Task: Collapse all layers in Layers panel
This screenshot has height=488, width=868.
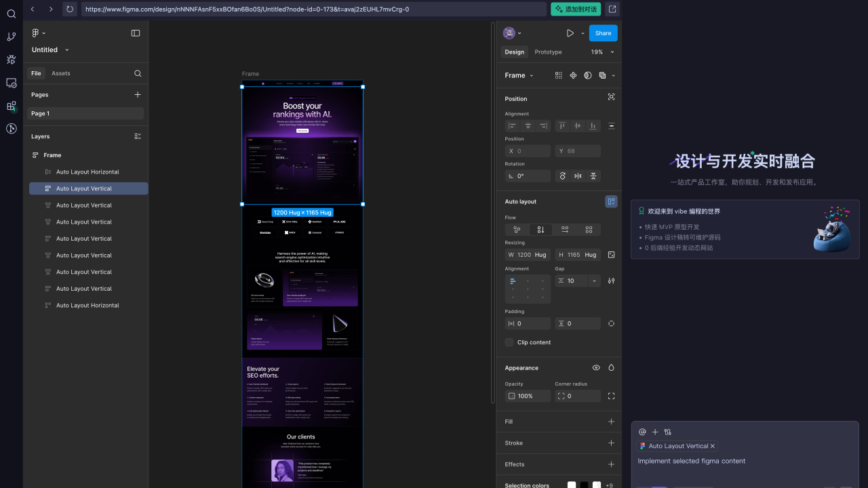Action: (138, 136)
